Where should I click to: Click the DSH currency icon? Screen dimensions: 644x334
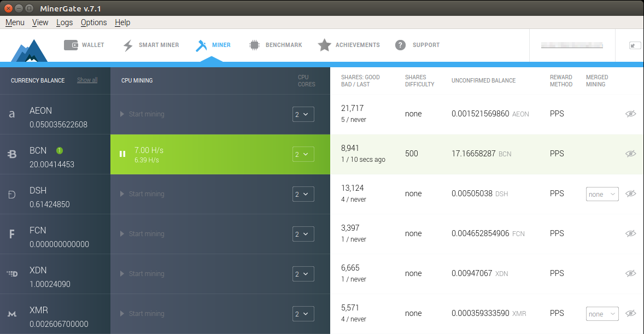pyautogui.click(x=12, y=194)
